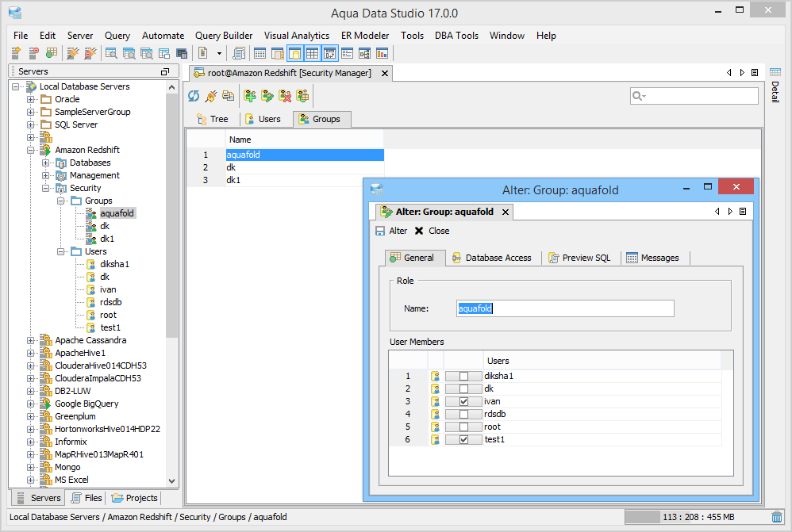Refresh the Security Manager view
This screenshot has width=792, height=532.
pyautogui.click(x=194, y=96)
